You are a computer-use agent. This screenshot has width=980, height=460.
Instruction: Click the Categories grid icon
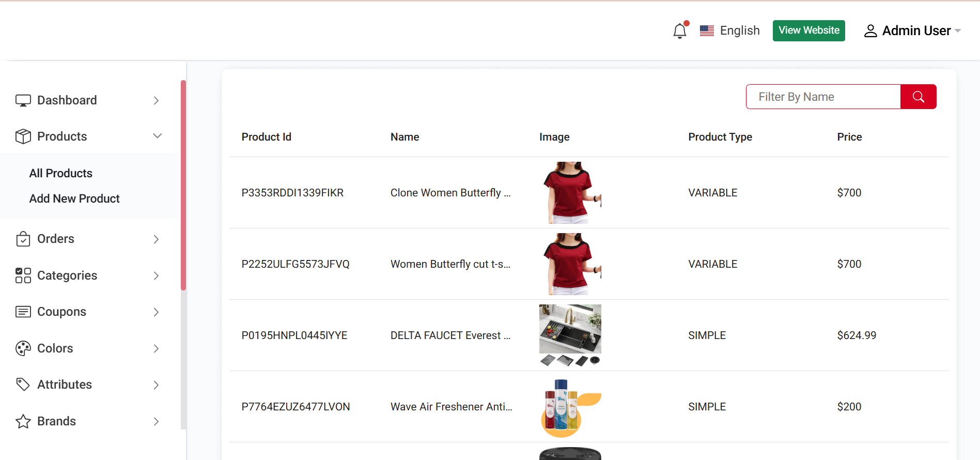(x=23, y=275)
